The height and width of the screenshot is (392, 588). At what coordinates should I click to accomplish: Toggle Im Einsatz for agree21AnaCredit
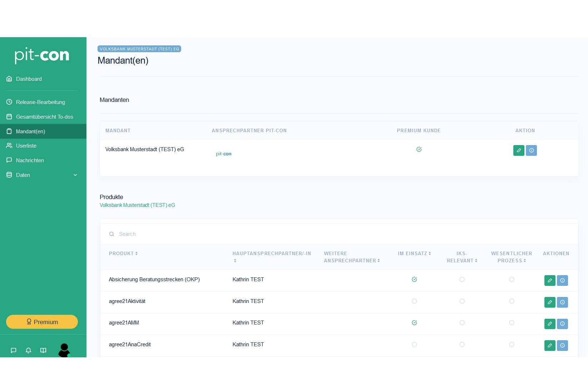pyautogui.click(x=414, y=344)
